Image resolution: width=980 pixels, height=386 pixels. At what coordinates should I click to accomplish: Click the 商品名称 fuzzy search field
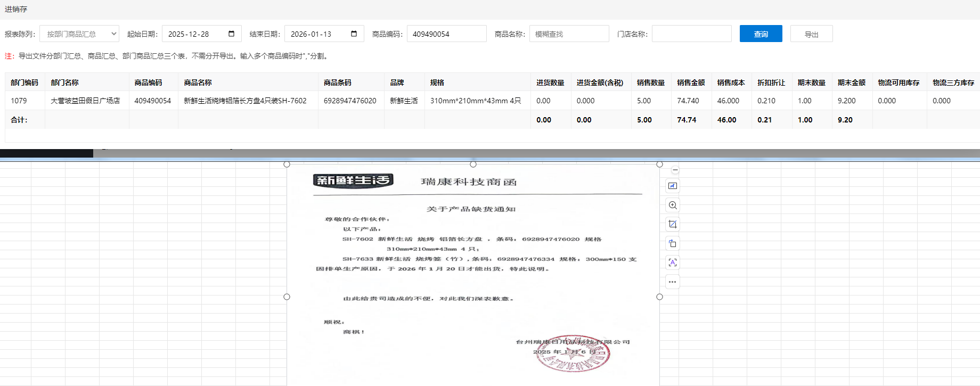pyautogui.click(x=569, y=34)
